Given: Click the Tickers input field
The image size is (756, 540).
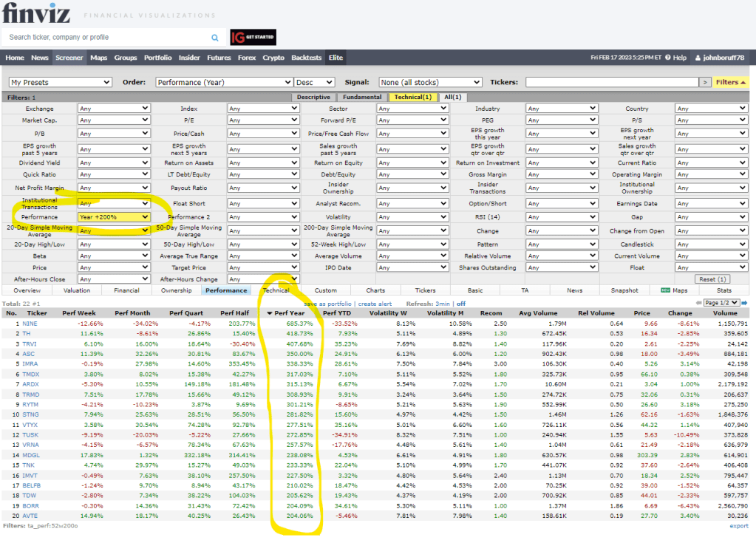Looking at the screenshot, I should (610, 82).
